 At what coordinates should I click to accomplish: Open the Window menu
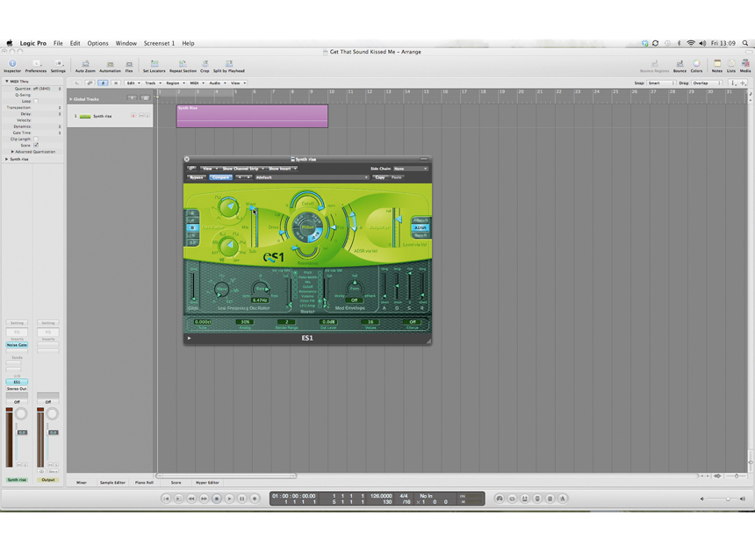click(x=126, y=43)
